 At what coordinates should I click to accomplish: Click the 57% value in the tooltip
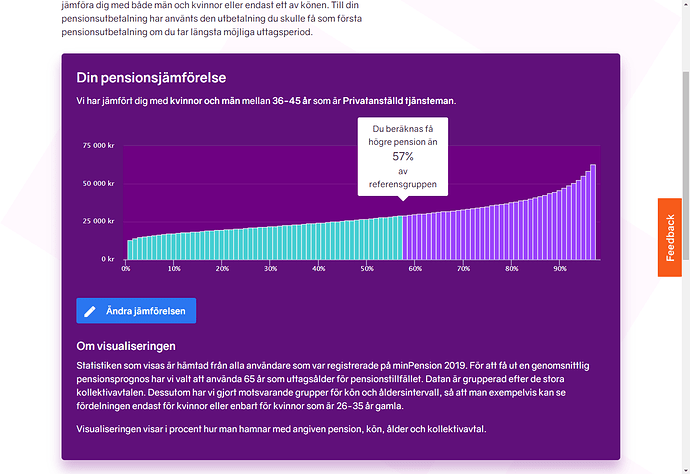click(x=403, y=156)
